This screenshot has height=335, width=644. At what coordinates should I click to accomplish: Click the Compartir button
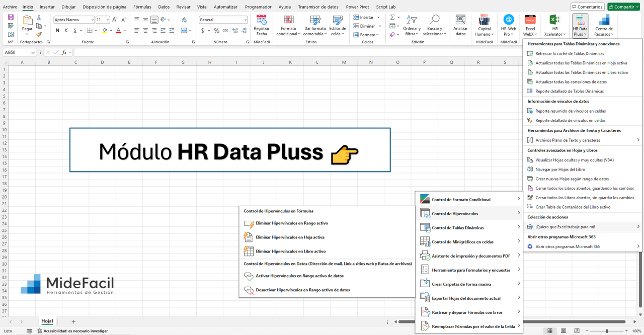click(623, 7)
